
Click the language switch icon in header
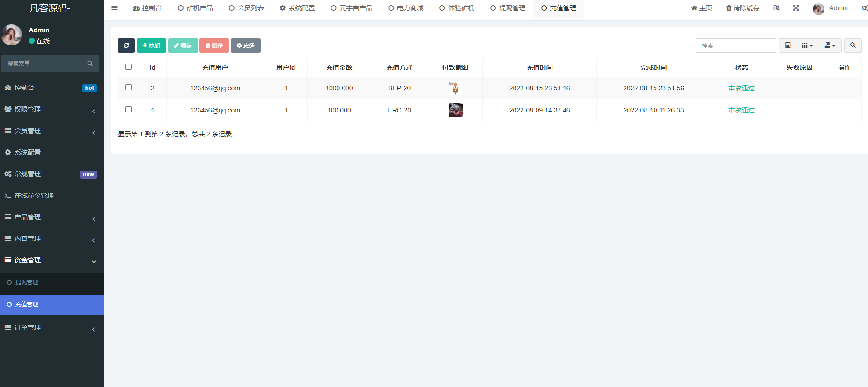coord(776,8)
